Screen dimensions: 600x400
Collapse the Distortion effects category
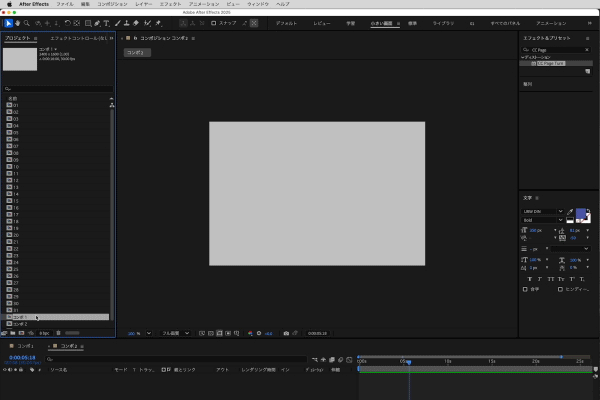pos(523,57)
